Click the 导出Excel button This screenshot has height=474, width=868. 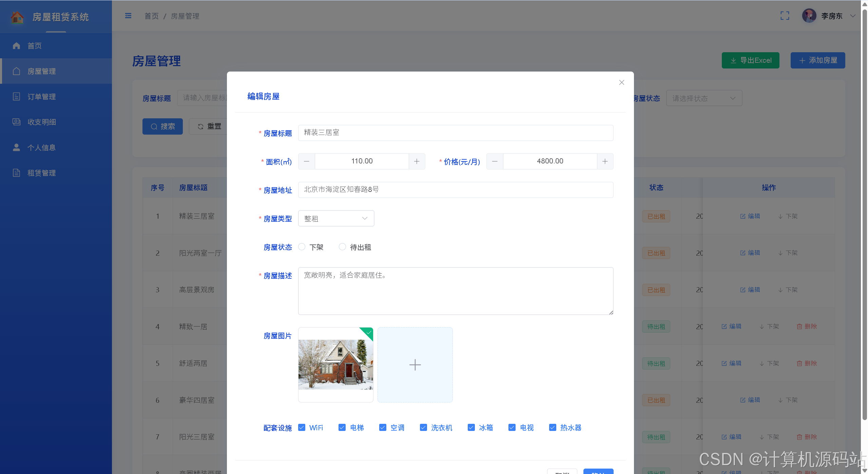[x=750, y=60]
